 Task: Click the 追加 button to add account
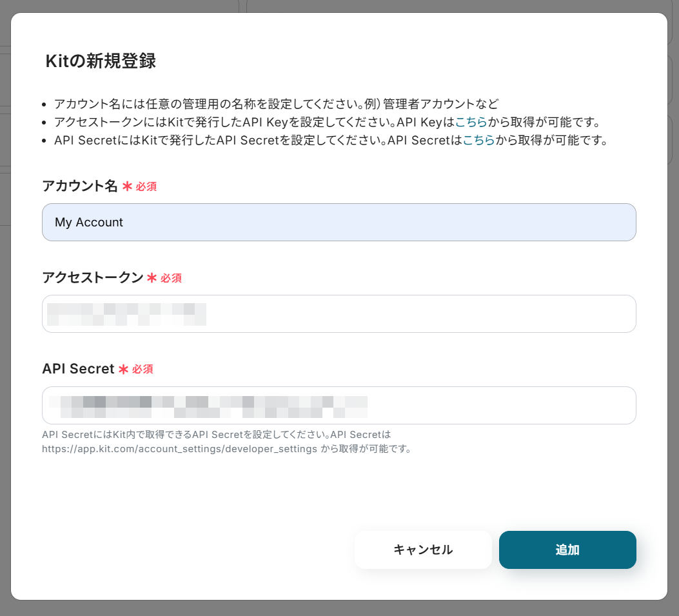(567, 550)
